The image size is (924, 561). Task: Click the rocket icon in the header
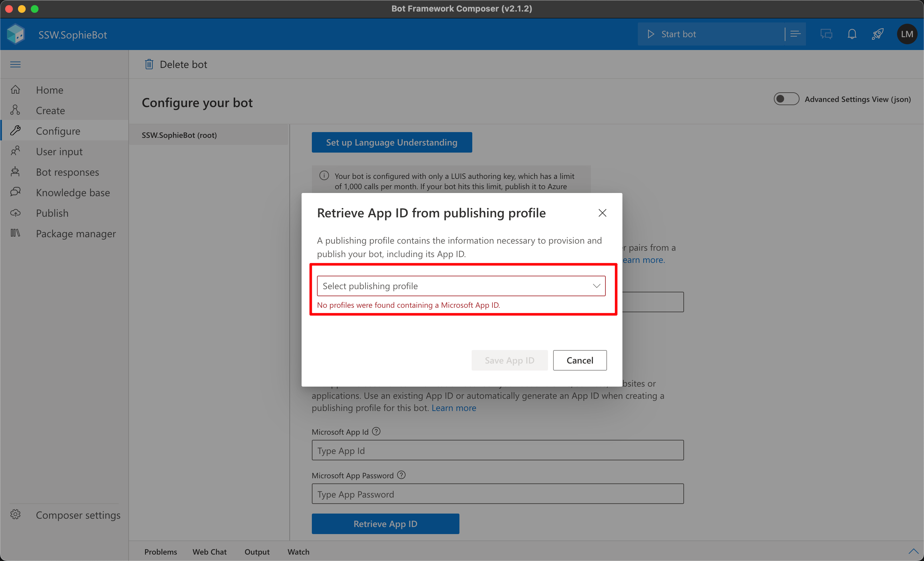coord(877,34)
